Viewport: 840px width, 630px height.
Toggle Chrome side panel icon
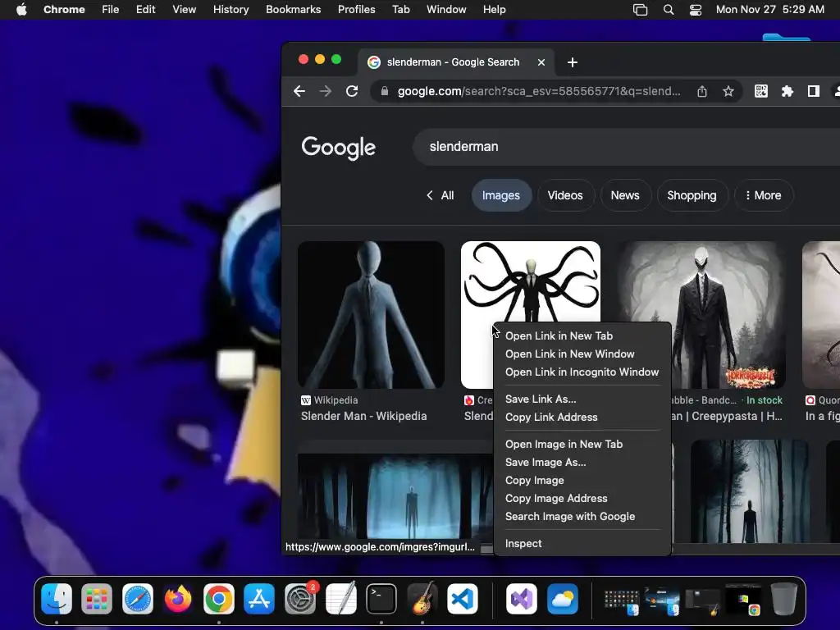tap(813, 92)
